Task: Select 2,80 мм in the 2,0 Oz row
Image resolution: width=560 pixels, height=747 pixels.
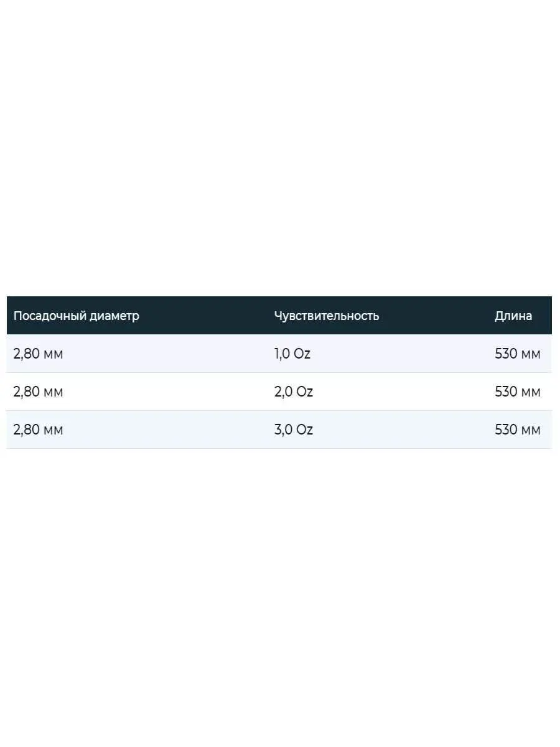Action: click(38, 392)
